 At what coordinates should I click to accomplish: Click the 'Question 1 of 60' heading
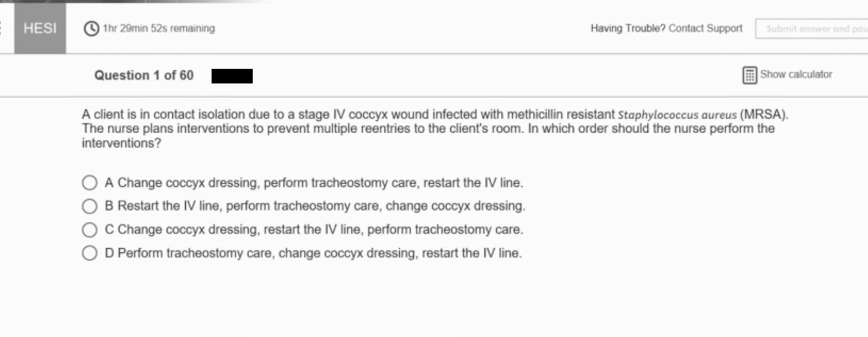point(144,75)
